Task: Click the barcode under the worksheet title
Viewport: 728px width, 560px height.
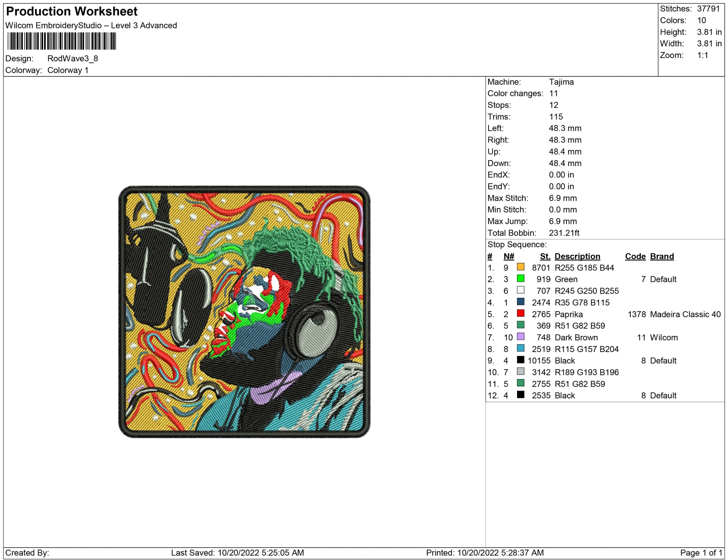Action: click(x=62, y=41)
